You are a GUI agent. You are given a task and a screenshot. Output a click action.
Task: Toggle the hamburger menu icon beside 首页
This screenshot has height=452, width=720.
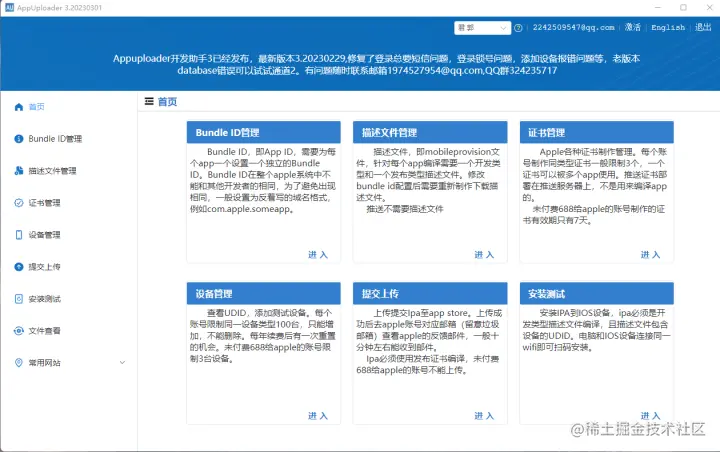(x=149, y=101)
